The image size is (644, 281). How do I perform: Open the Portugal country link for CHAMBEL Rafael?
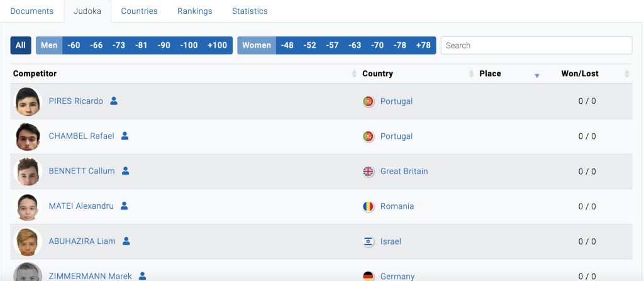396,136
